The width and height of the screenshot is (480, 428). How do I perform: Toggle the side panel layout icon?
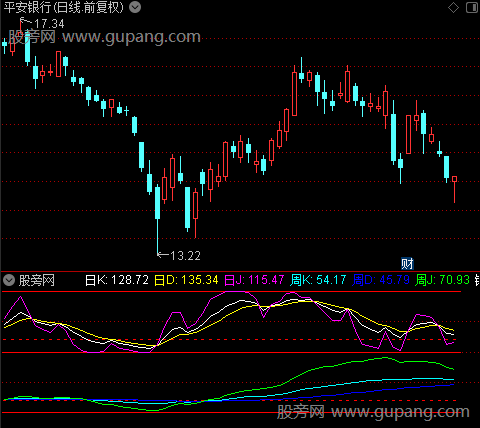(x=472, y=7)
